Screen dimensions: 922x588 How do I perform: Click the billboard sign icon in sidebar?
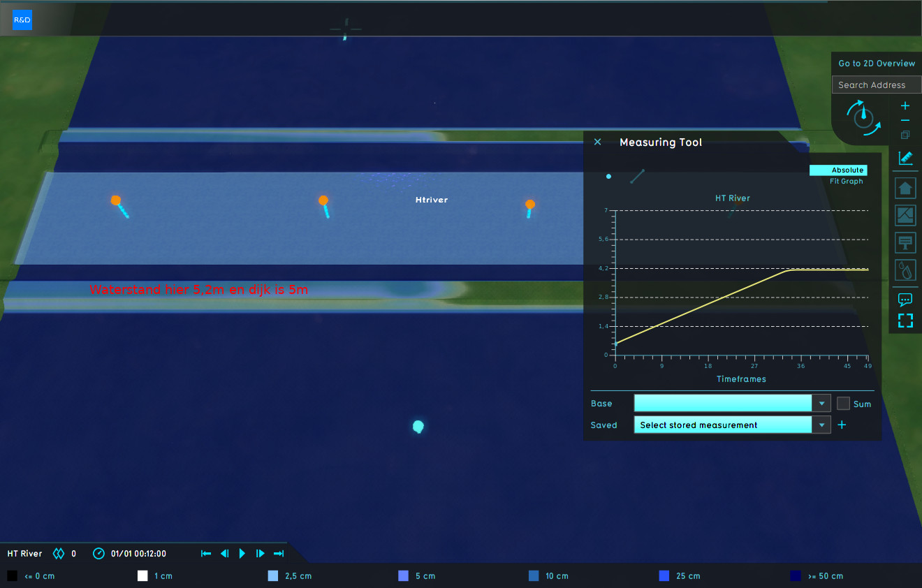[x=905, y=243]
